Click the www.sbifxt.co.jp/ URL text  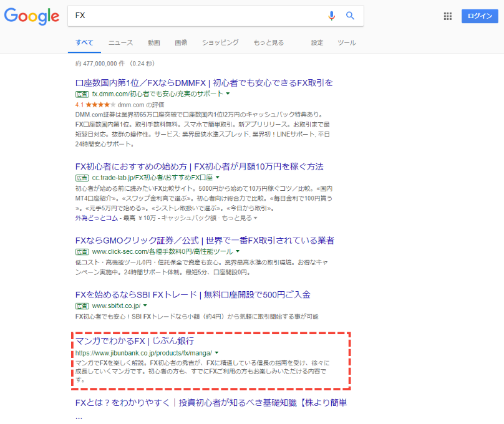point(116,306)
